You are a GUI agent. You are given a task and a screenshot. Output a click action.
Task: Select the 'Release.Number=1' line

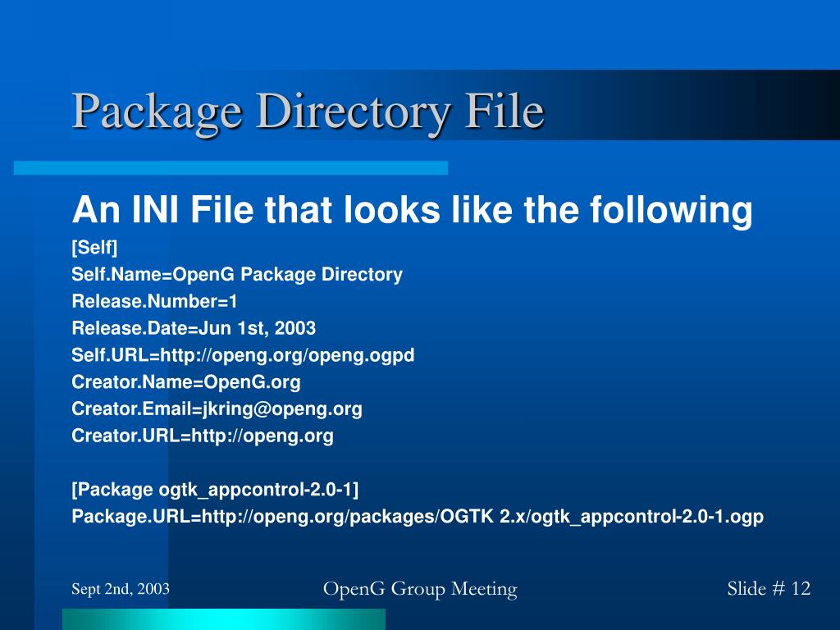point(154,301)
